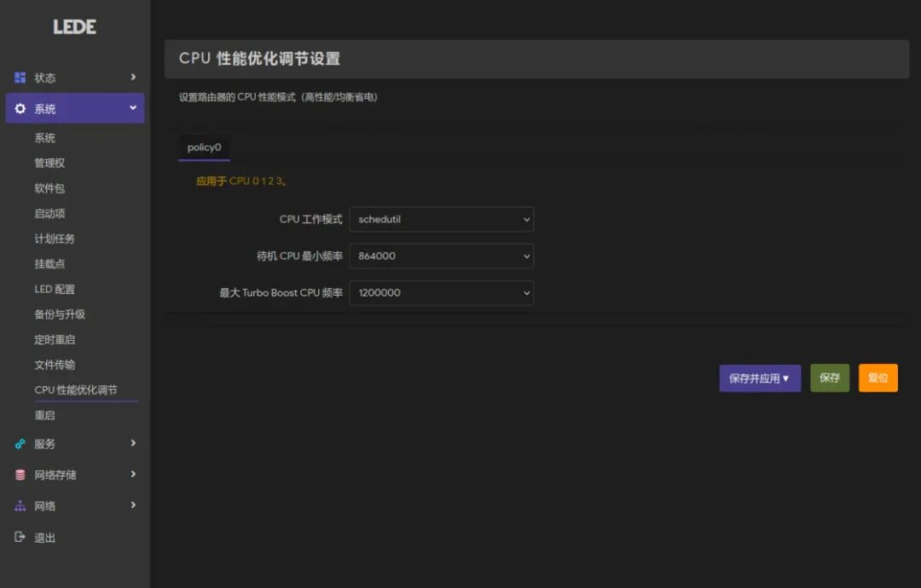Open the CPU 性能优化调节 menu item
Viewport: 921px width, 588px height.
[x=76, y=390]
